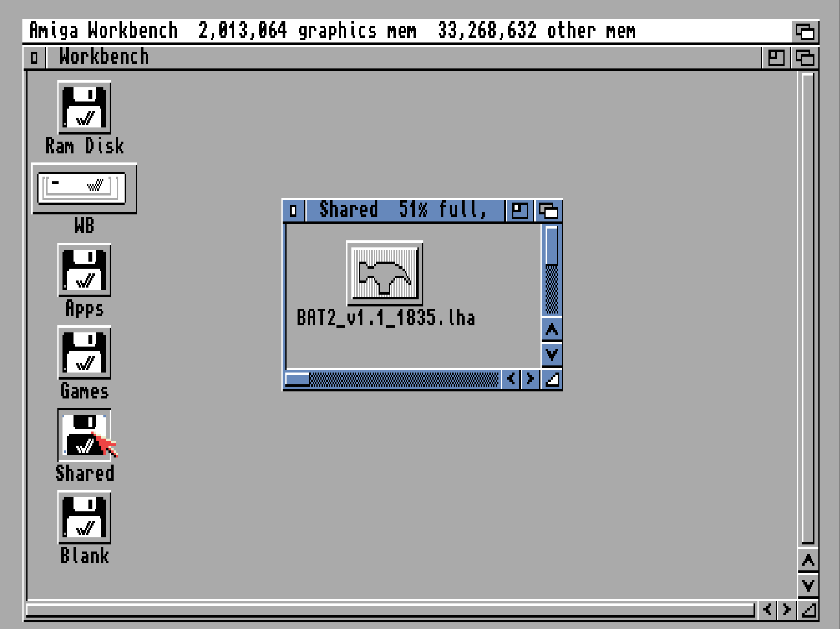Screen dimensions: 840x629
Task: Click the Games disk icon
Action: coord(84,352)
